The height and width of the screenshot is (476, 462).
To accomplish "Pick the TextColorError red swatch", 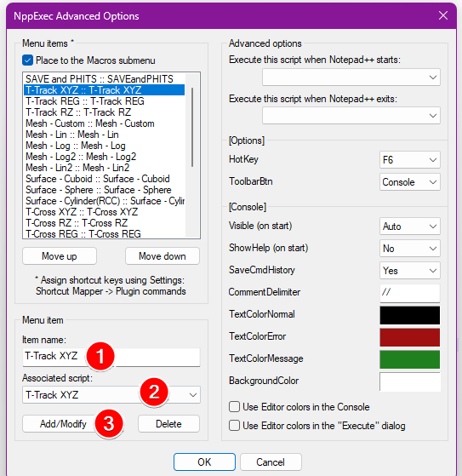I will point(409,337).
